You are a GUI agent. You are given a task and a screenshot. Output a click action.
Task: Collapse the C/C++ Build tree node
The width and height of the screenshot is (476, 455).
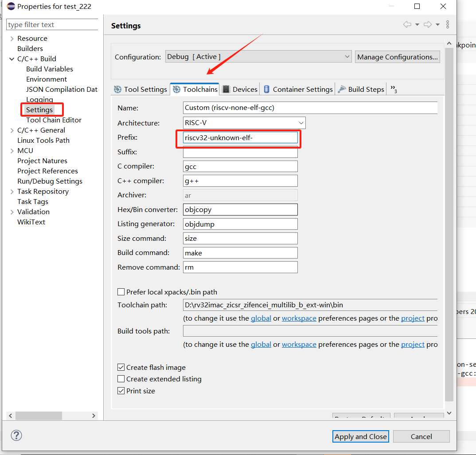12,59
